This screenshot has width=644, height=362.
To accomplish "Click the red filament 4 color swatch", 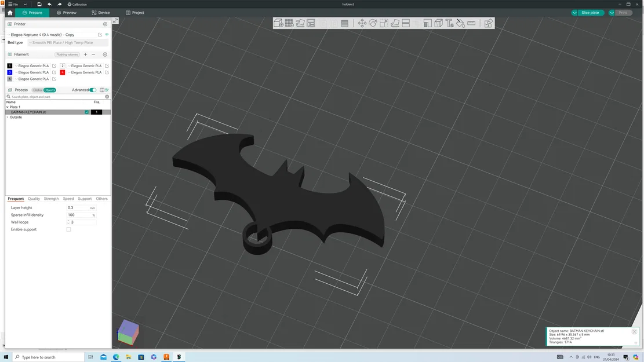I will [x=62, y=72].
